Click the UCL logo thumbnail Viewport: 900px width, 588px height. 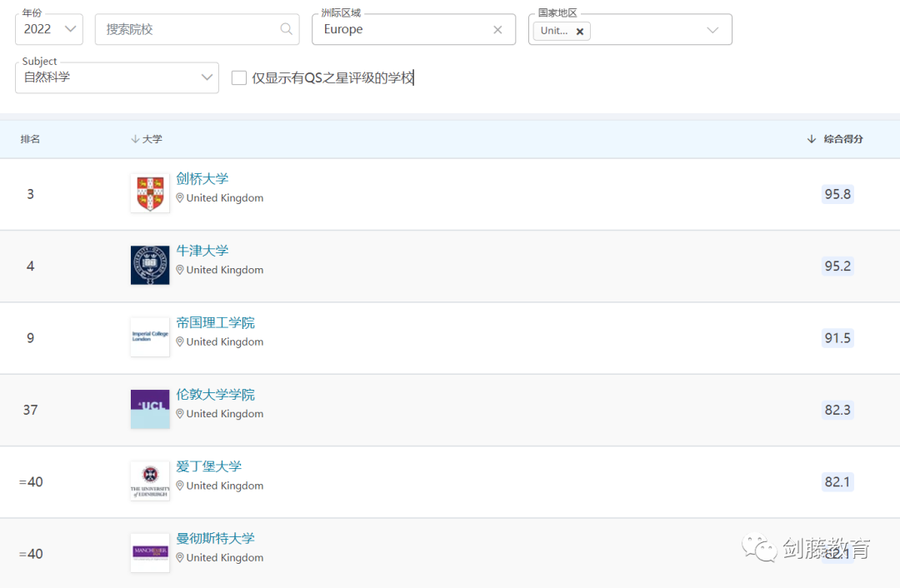(150, 409)
